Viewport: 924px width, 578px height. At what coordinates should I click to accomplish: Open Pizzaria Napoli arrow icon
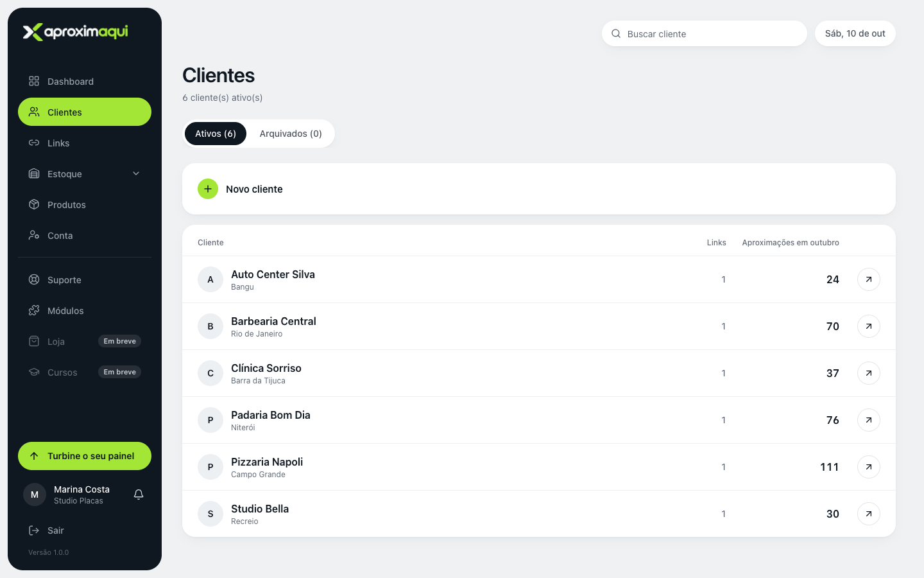coord(869,467)
